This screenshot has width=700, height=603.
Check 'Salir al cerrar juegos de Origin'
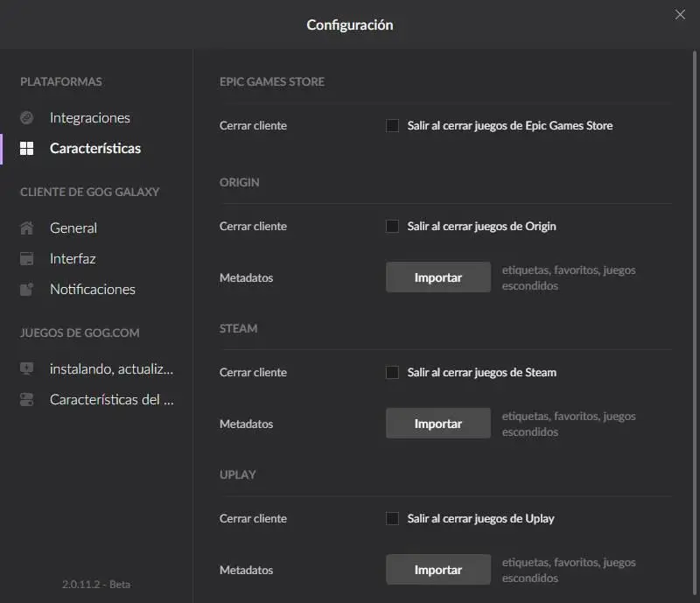(x=393, y=227)
